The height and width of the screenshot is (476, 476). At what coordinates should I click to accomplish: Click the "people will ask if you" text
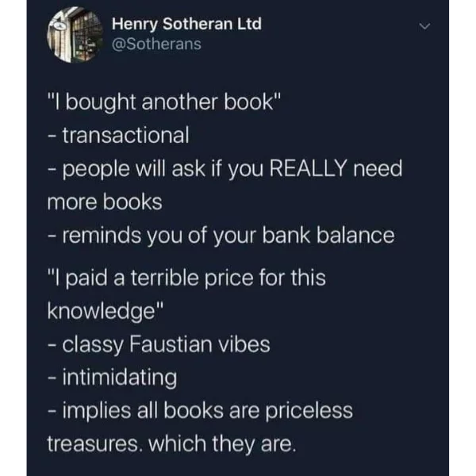tap(163, 170)
